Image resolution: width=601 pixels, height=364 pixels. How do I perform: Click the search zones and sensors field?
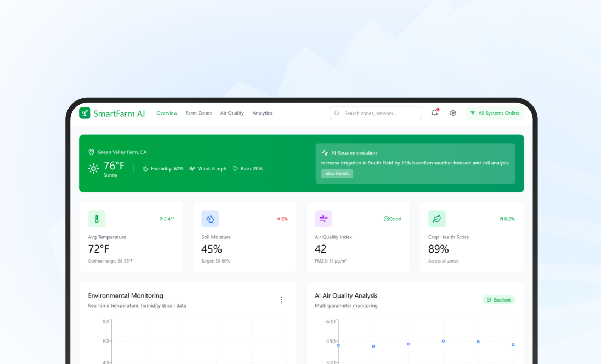click(376, 113)
